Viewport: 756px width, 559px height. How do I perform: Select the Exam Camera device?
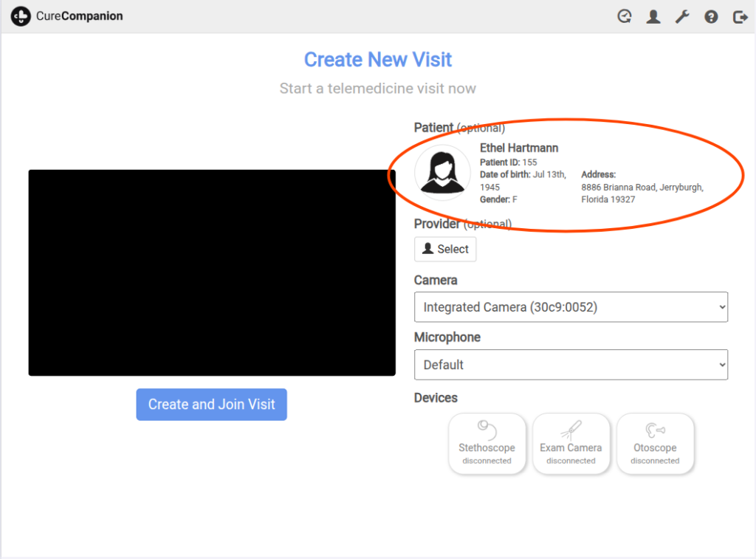[571, 443]
